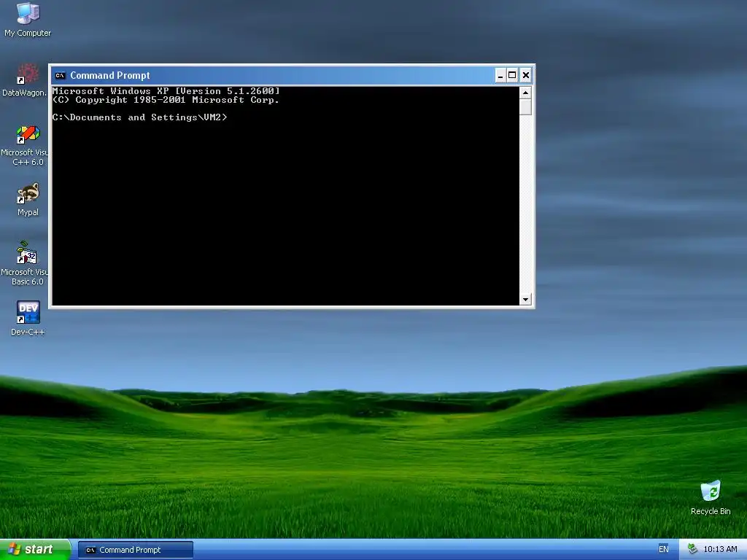Viewport: 747px width, 560px height.
Task: Click the 'Microsoft Windows XP [Version 5.1.2600]' line
Action: point(166,90)
